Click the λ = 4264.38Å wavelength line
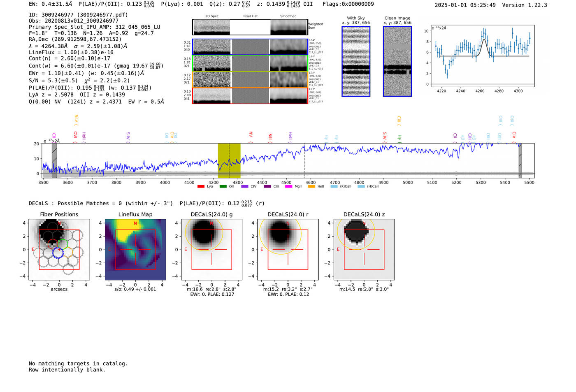Screen dimensions: 576x392 pos(78,46)
